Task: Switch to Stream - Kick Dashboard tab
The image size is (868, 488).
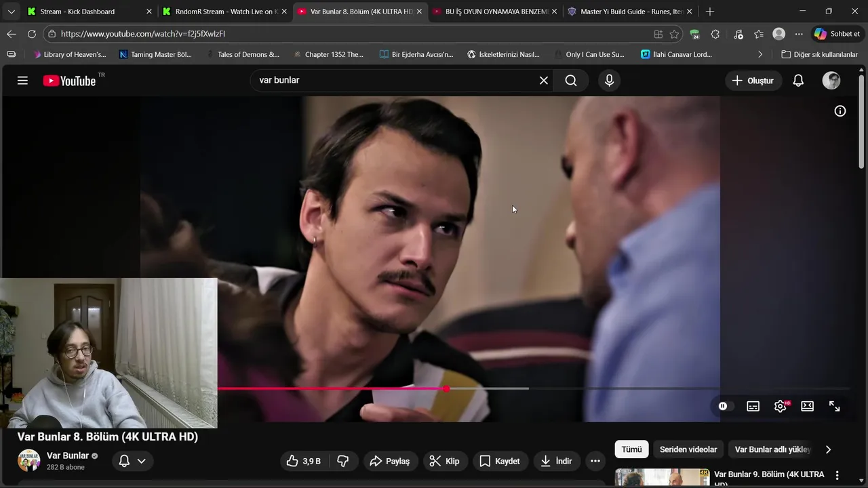Action: (90, 12)
